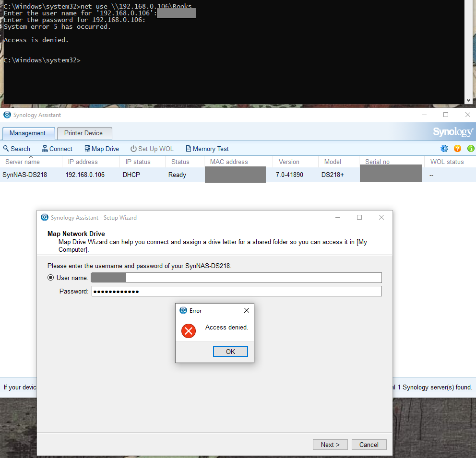Select the SynNAS-DS218 server row

click(238, 175)
